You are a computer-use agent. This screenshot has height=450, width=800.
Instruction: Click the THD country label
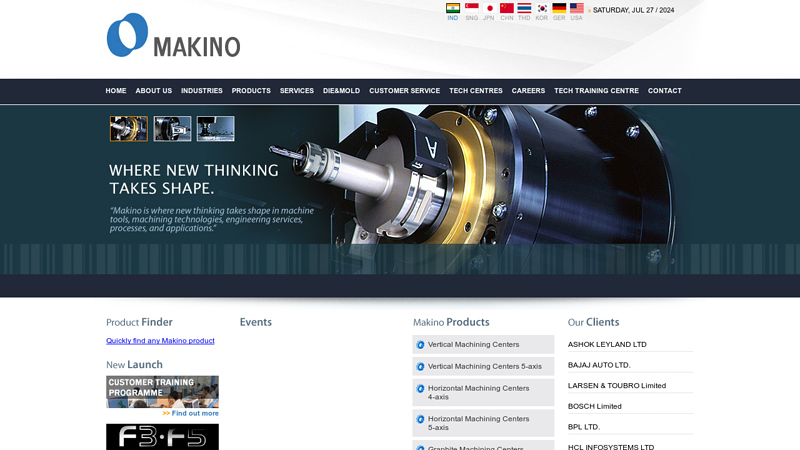click(524, 18)
